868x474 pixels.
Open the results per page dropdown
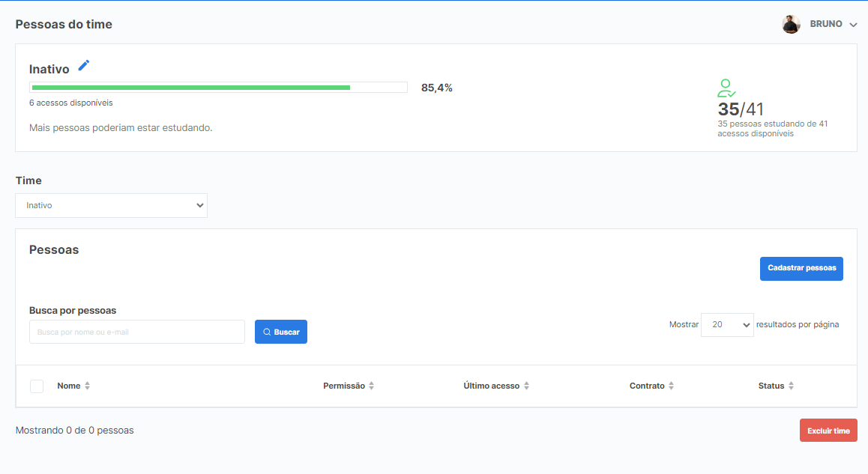tap(726, 325)
